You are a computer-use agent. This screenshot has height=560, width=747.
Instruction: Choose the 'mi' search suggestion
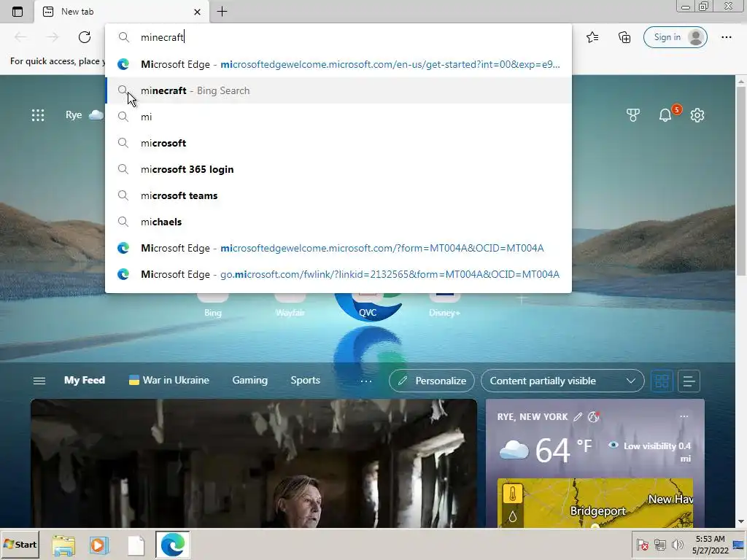pyautogui.click(x=338, y=117)
